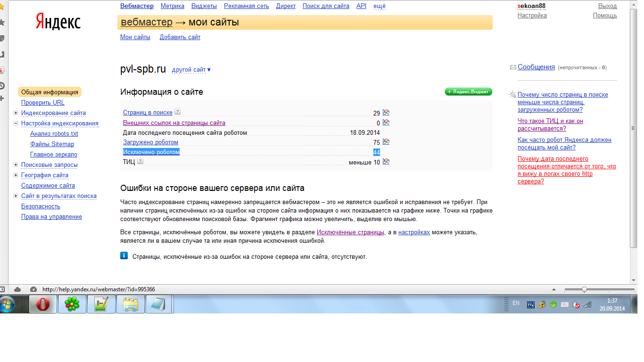Open the Метрика top navigation item

click(x=173, y=6)
